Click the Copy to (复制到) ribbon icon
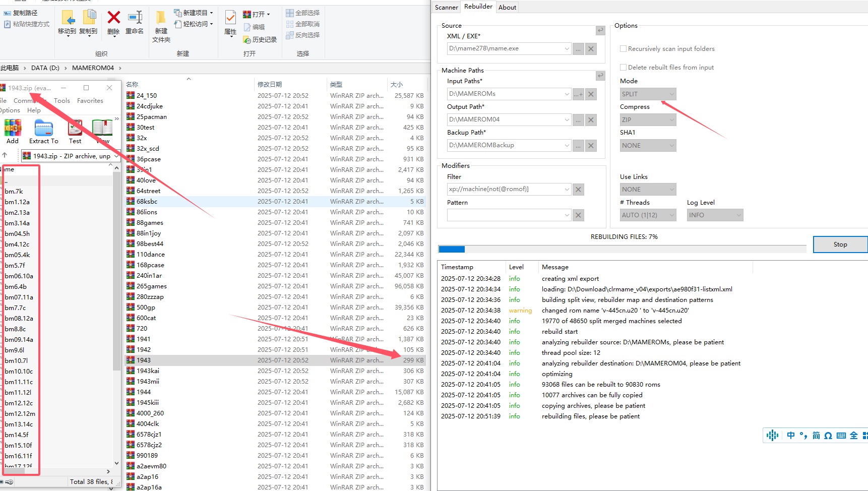Image resolution: width=868 pixels, height=491 pixels. (x=88, y=23)
